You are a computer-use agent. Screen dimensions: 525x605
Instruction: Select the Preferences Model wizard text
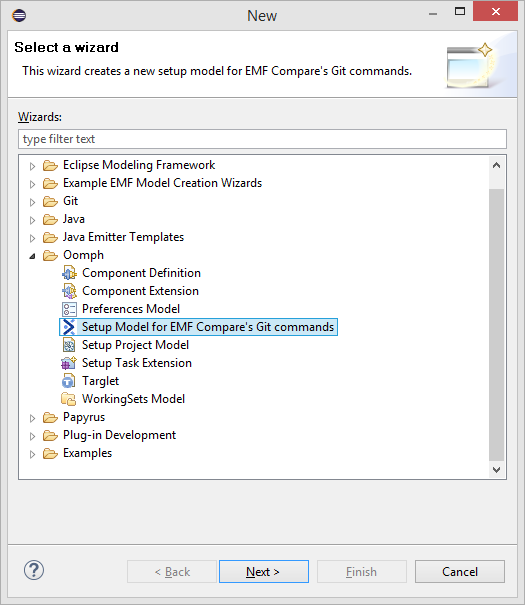(131, 309)
